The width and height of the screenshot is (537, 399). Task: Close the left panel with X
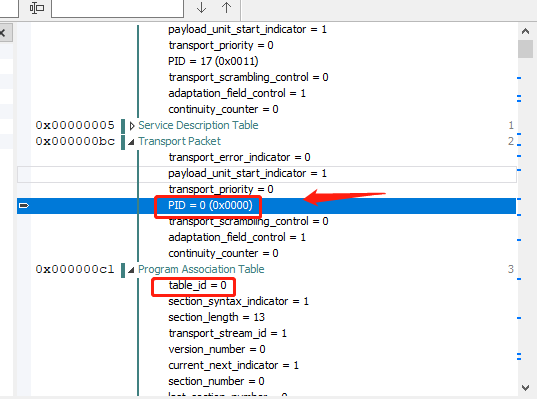[x=3, y=33]
